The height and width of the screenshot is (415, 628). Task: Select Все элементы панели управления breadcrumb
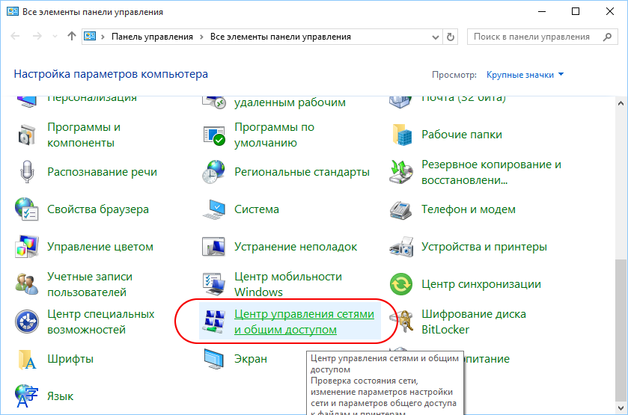280,36
